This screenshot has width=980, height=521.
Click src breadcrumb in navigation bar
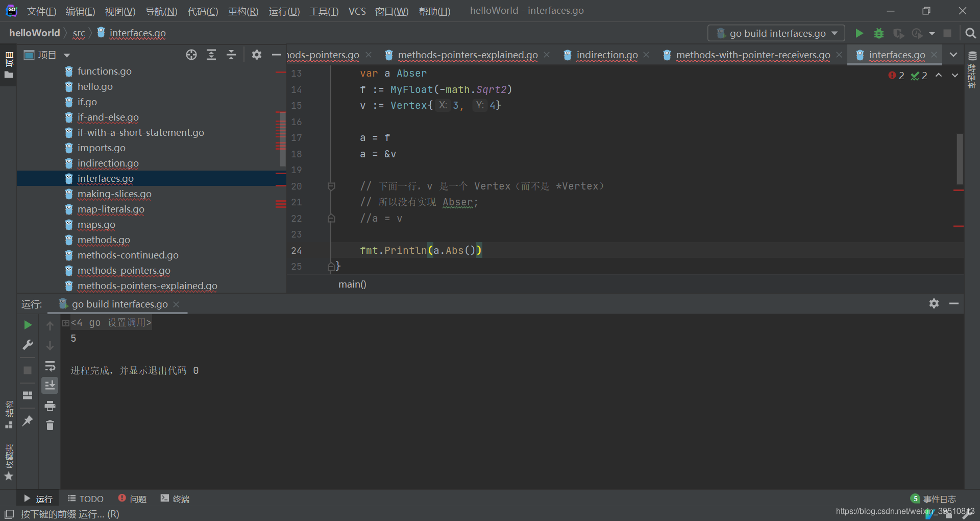click(x=79, y=33)
